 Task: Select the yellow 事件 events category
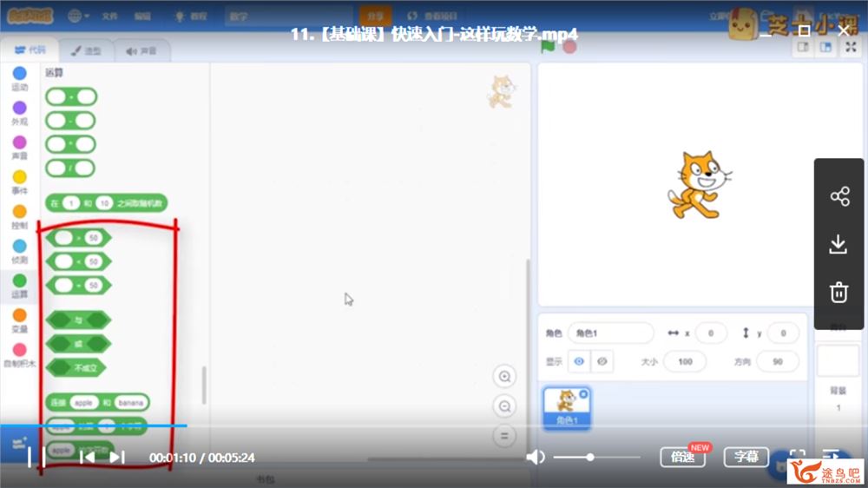pos(19,181)
